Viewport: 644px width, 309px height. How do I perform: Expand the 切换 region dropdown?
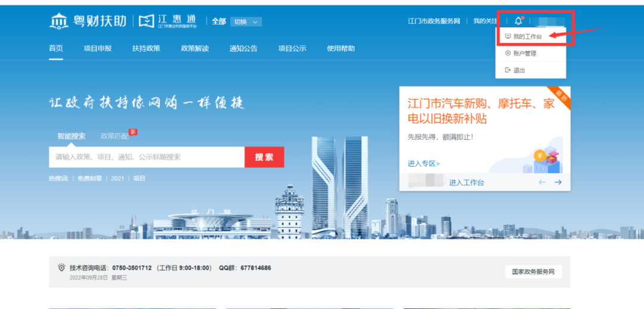click(246, 22)
